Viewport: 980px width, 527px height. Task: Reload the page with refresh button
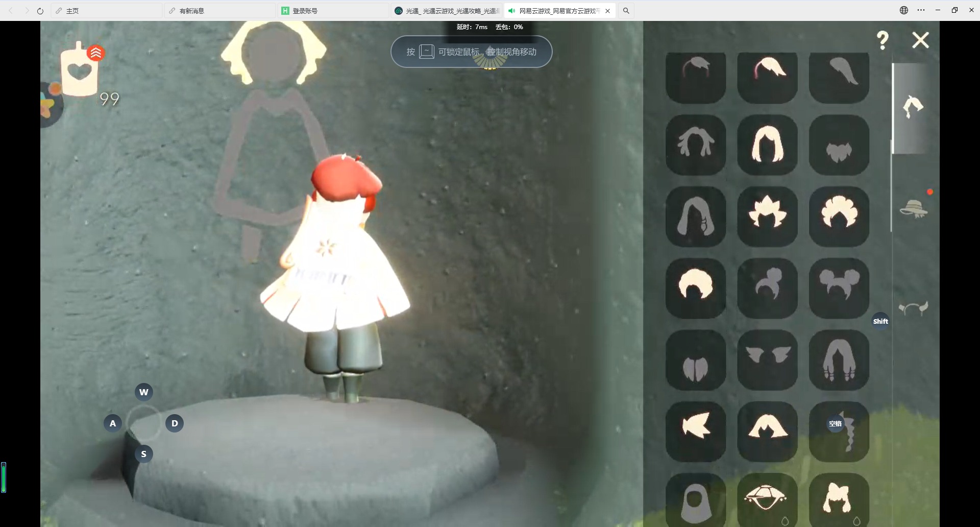click(40, 11)
